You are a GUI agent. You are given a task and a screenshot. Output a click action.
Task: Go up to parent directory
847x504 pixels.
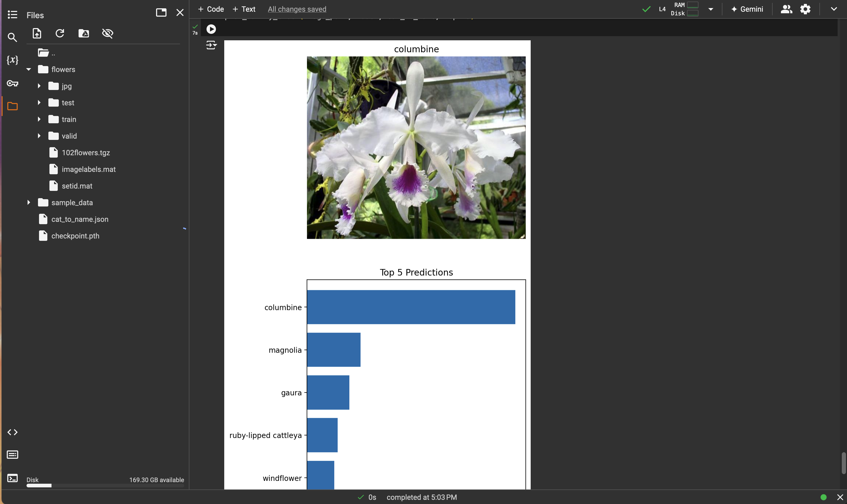(x=47, y=53)
